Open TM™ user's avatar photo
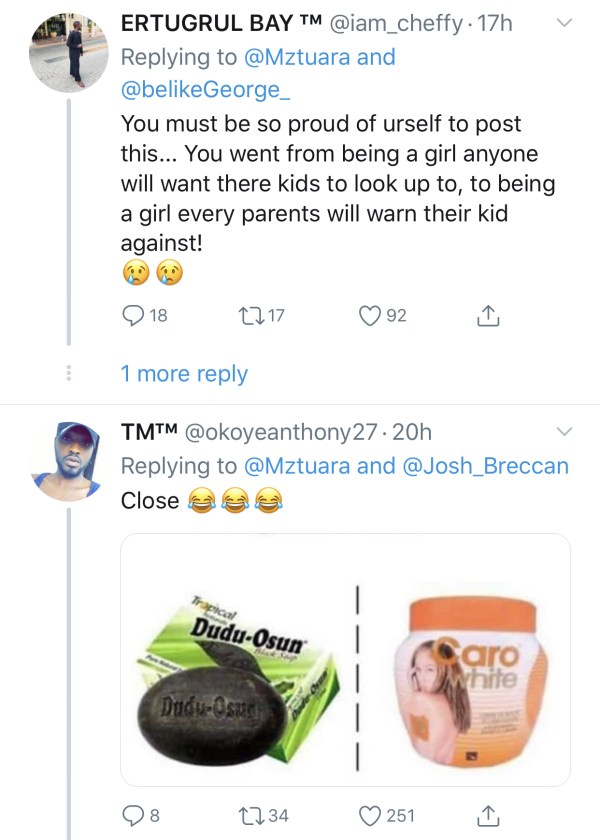Viewport: 600px width, 840px height. [x=65, y=461]
